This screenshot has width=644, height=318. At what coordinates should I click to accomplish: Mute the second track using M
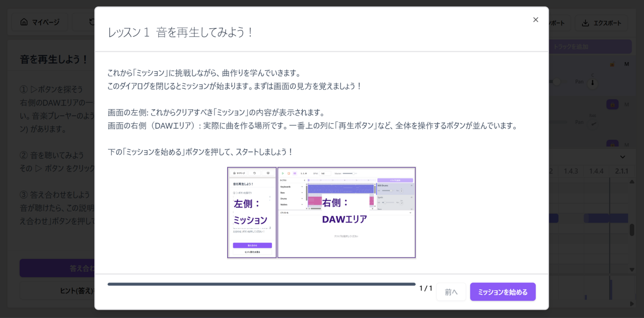coord(627,105)
